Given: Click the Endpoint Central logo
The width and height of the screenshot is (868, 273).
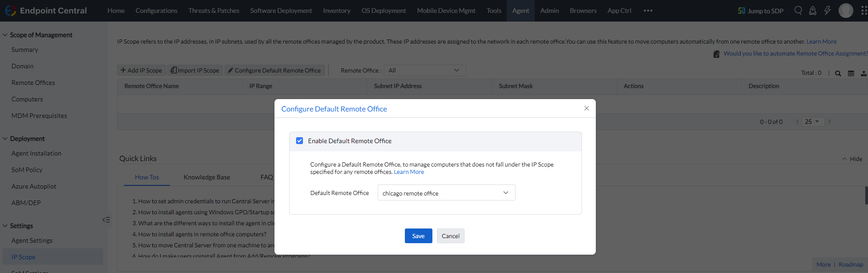Looking at the screenshot, I should (46, 11).
